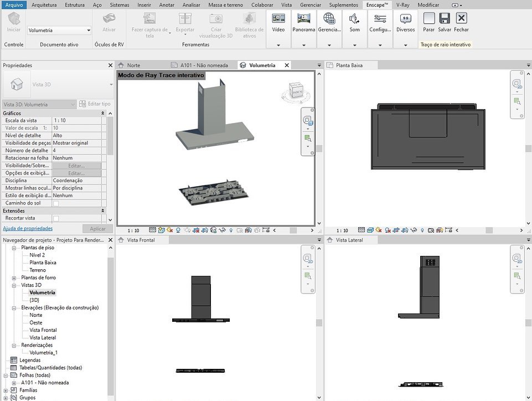Collapse the Gráficos properties section

[102, 113]
